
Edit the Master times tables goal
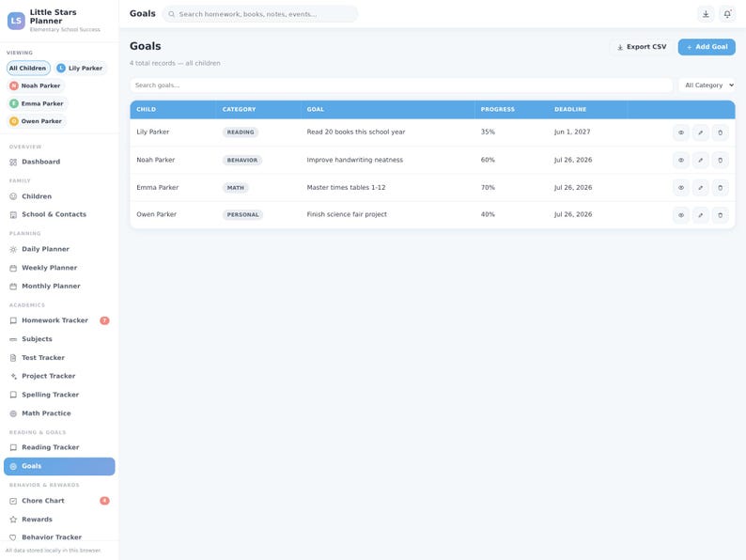(x=700, y=188)
